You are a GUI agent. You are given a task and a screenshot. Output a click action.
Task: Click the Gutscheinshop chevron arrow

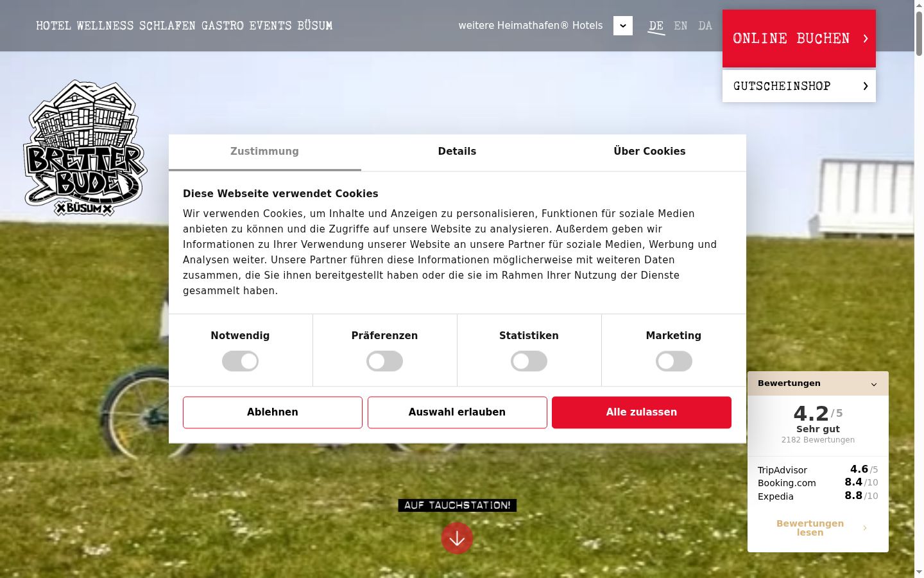tap(866, 86)
